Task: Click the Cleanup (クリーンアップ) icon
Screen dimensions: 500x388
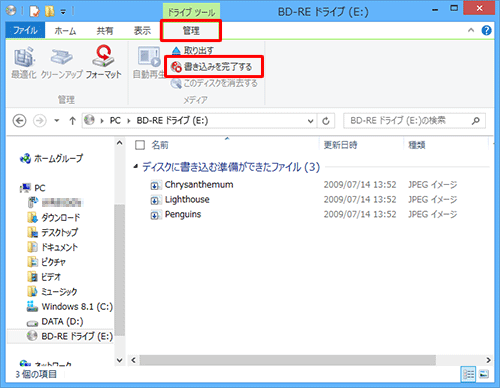Action: coord(61,57)
